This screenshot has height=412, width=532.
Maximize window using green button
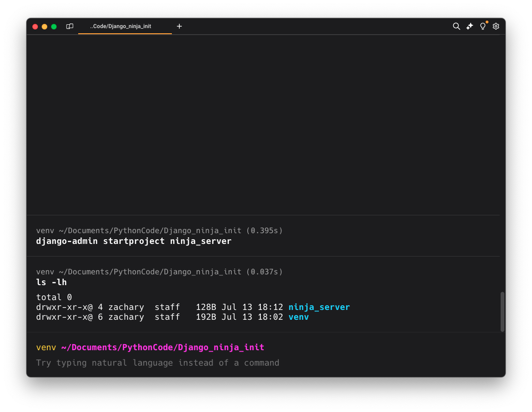click(54, 27)
